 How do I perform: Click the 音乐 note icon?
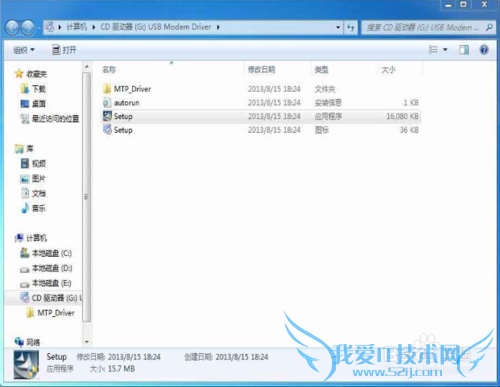[x=25, y=208]
